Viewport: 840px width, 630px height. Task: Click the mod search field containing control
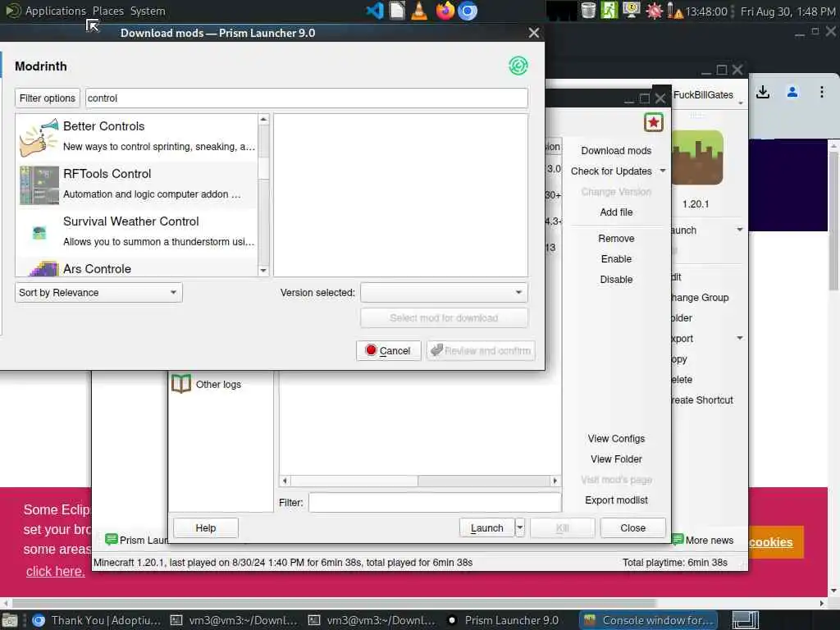[x=307, y=98]
